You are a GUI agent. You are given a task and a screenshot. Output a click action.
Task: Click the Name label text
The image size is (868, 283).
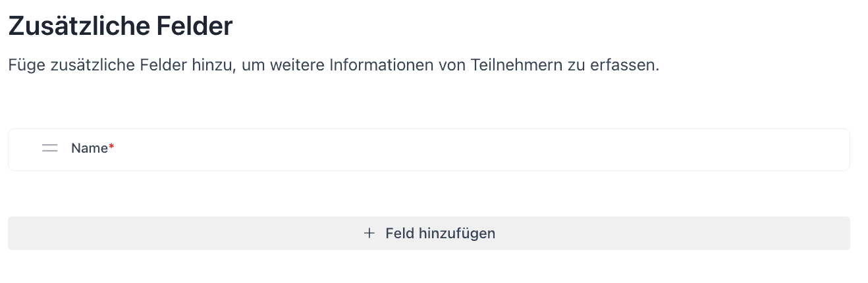pyautogui.click(x=90, y=148)
